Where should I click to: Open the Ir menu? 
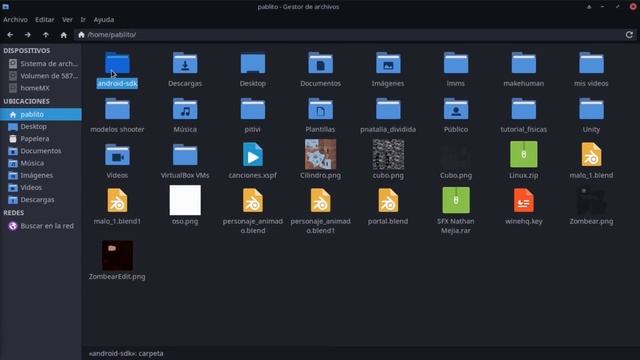[x=83, y=20]
